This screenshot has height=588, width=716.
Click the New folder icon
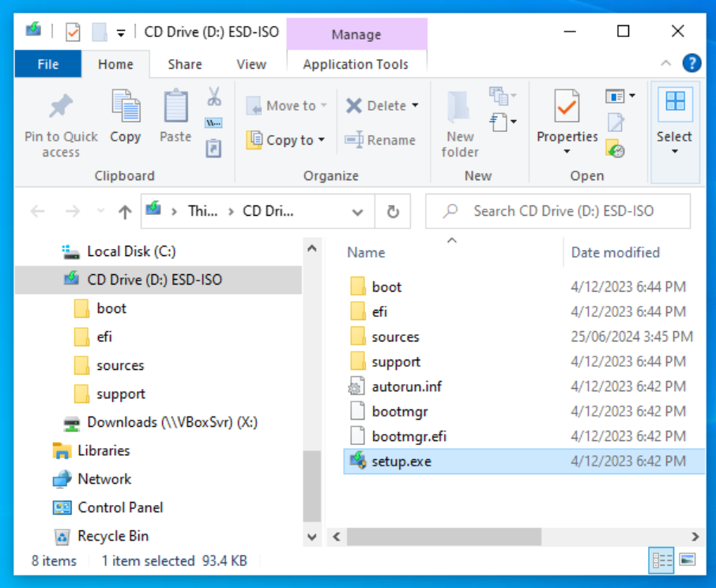click(x=459, y=107)
